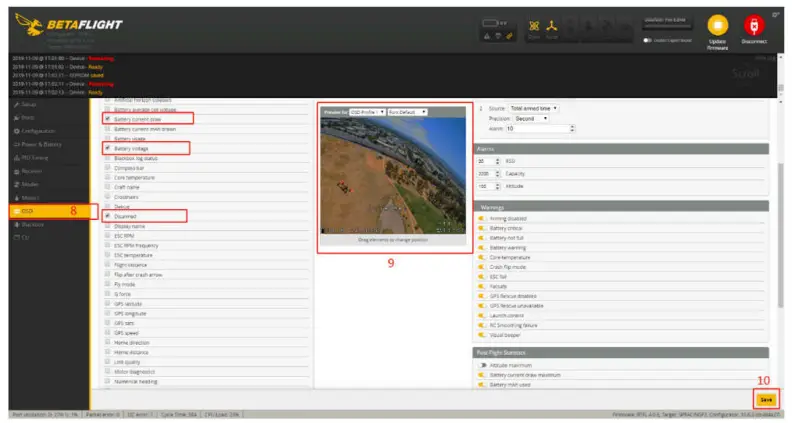Click the OSD preview image
Screen dimensions: 792x423
coord(393,175)
